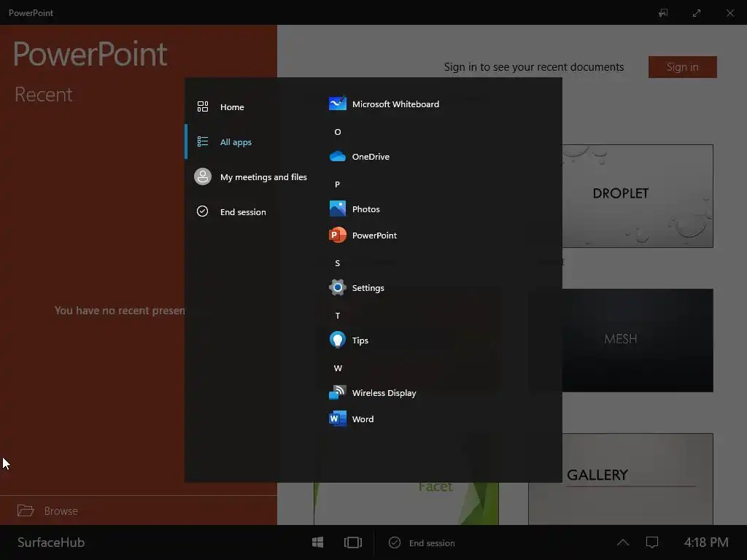
Task: Click the Sign in button in PowerPoint
Action: (682, 66)
